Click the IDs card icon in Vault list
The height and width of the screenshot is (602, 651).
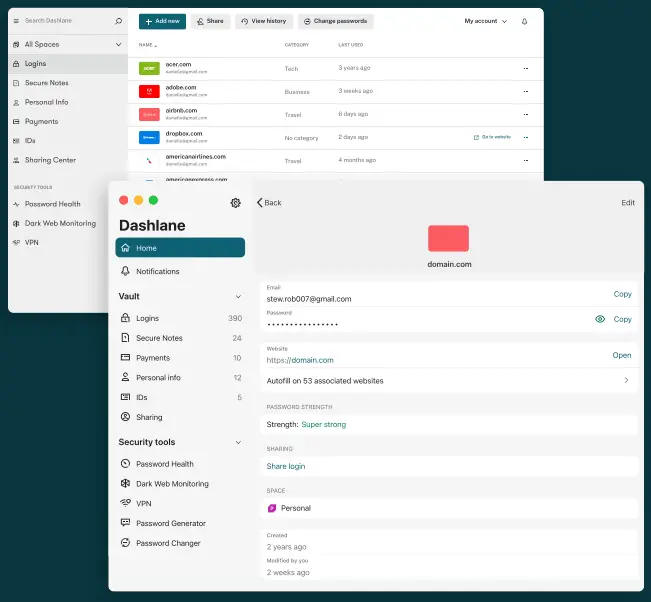[125, 397]
